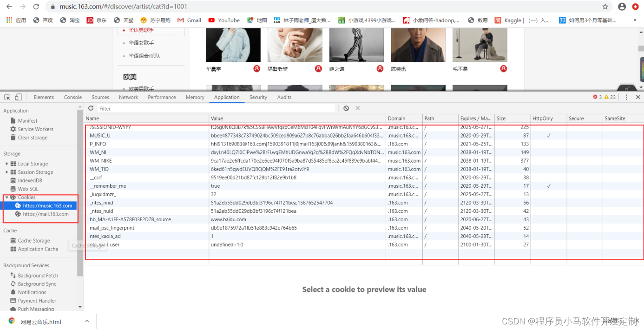Viewport: 644px width, 330px height.
Task: Expand the Local Storage tree node
Action: point(7,164)
